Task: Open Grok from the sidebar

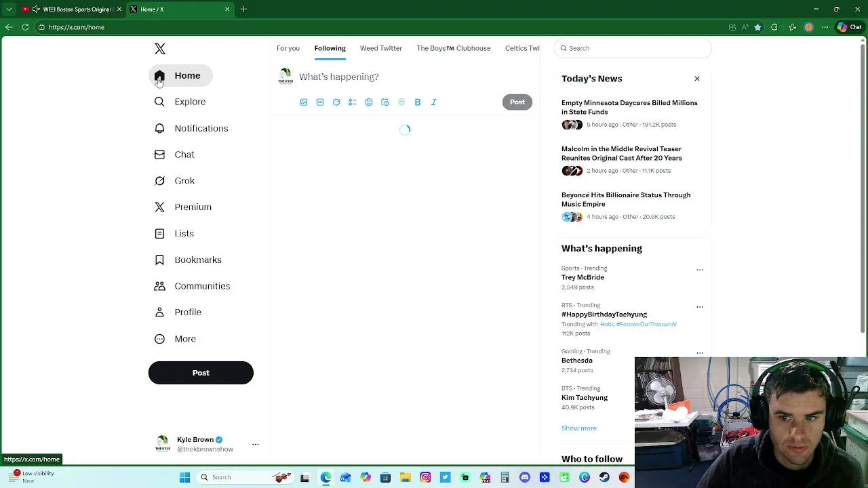Action: (x=174, y=181)
